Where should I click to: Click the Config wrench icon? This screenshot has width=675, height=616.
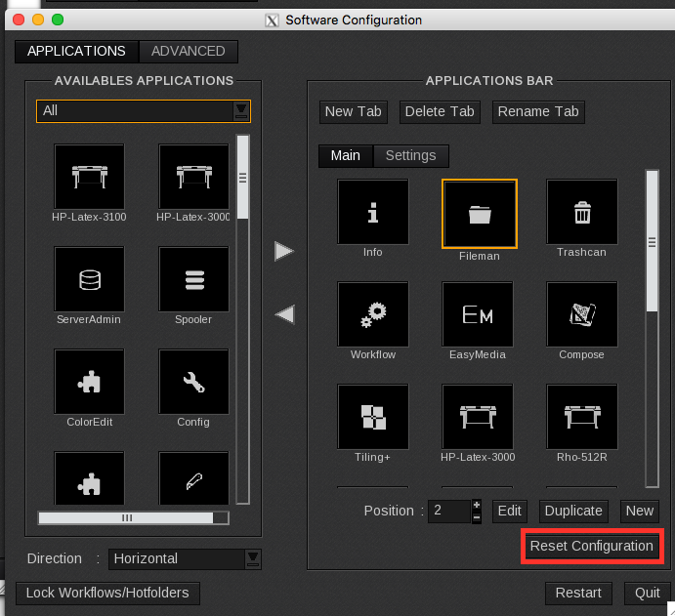tap(193, 382)
